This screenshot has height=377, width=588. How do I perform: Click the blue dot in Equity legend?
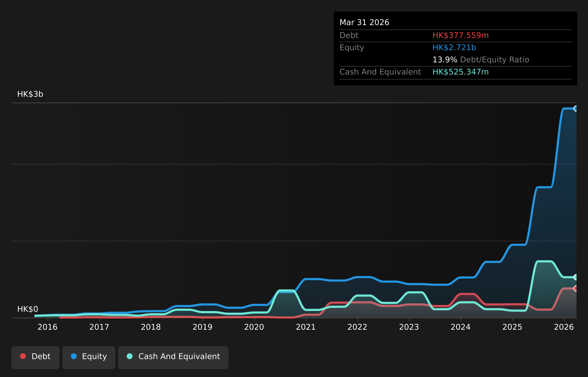[74, 356]
